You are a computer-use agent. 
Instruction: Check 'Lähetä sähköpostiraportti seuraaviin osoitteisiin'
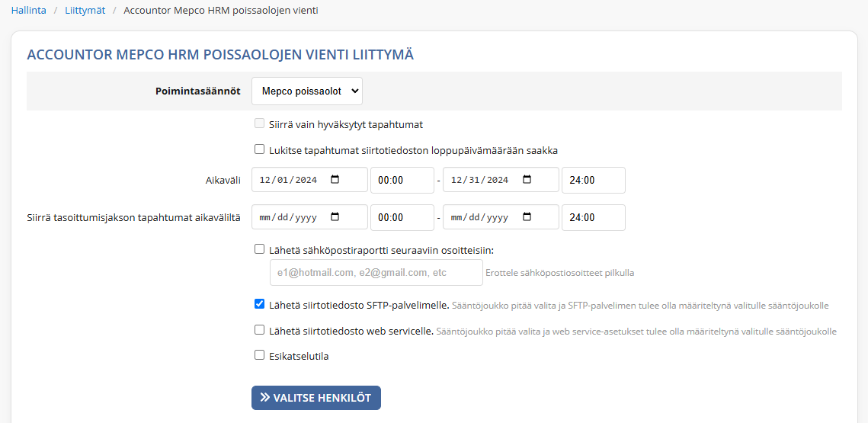pos(259,249)
